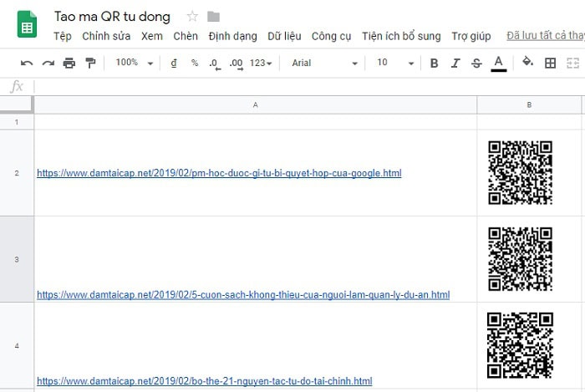Print the spreadsheet
This screenshot has width=585, height=392.
pyautogui.click(x=69, y=63)
